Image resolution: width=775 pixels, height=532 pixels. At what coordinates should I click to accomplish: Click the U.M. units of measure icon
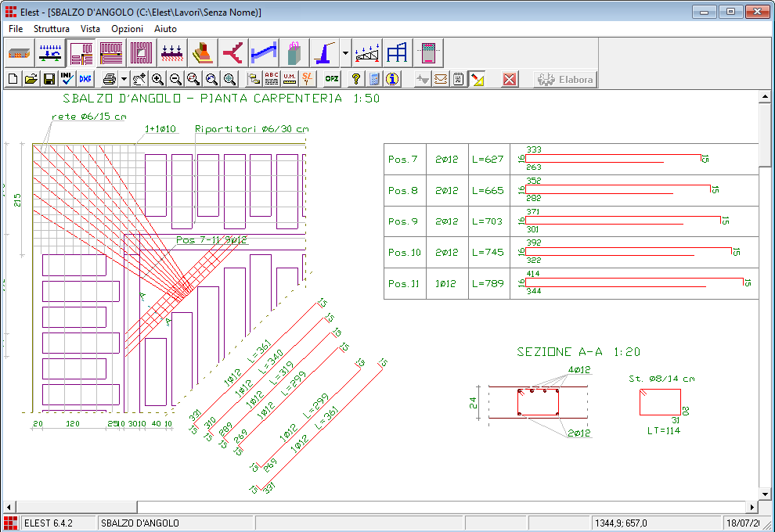(290, 79)
